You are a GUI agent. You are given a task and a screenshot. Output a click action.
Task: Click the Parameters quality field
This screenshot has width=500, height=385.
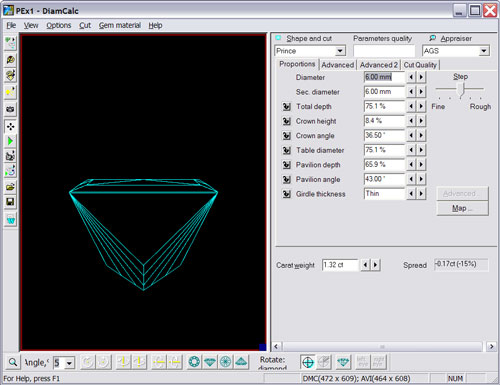[384, 51]
